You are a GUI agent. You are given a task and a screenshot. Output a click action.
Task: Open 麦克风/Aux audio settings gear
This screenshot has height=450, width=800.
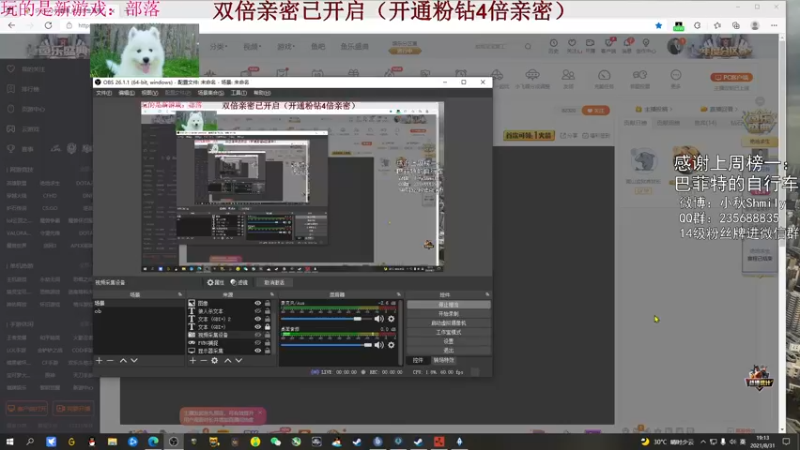[391, 319]
